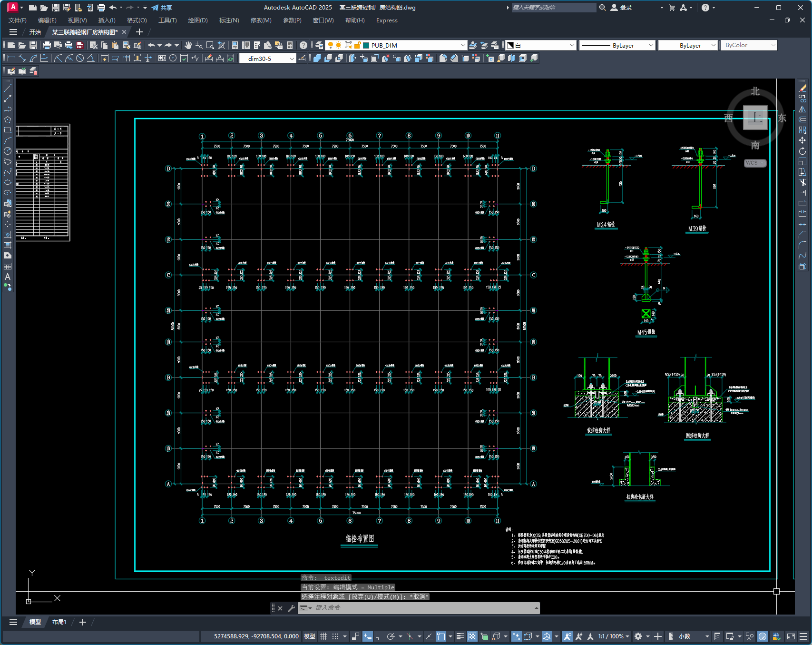Open the Layer Properties Manager icon

tap(320, 45)
